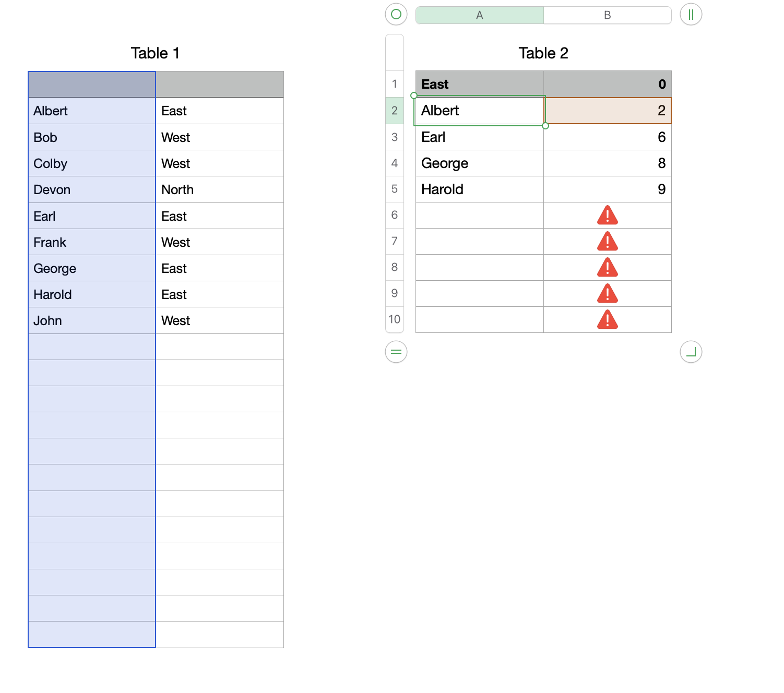The image size is (784, 693).
Task: Select column B header tab
Action: click(607, 15)
